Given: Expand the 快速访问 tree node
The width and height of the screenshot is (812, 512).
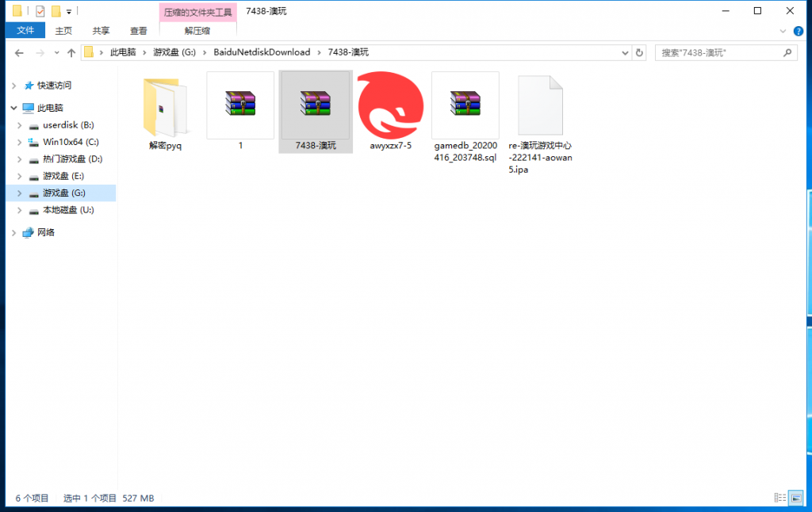Looking at the screenshot, I should [x=12, y=86].
